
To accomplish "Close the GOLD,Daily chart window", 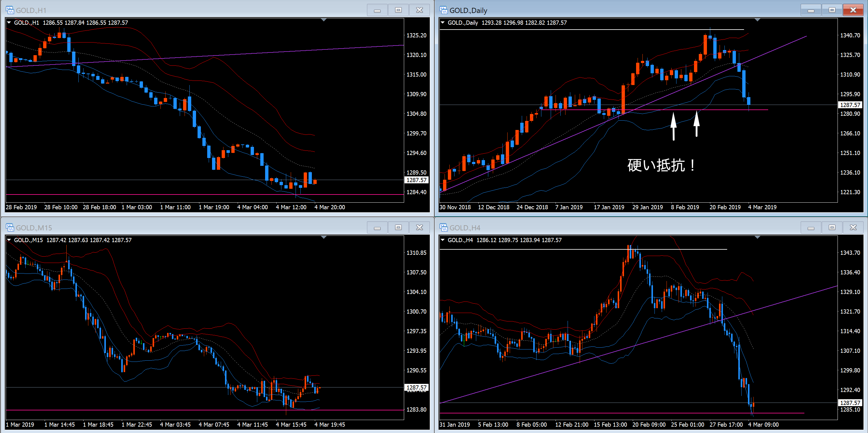I will 853,10.
